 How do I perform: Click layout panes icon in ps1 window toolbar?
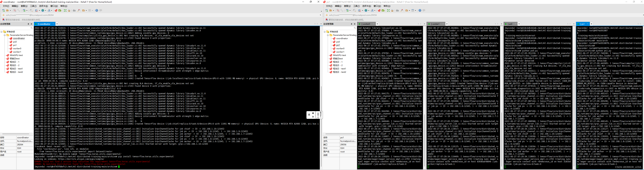[413, 10]
